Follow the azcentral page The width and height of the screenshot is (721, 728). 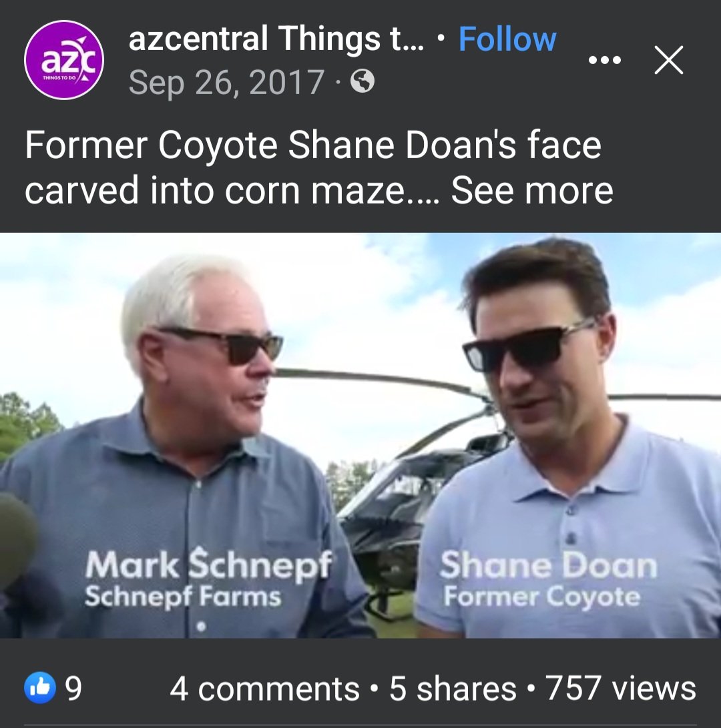click(x=507, y=39)
